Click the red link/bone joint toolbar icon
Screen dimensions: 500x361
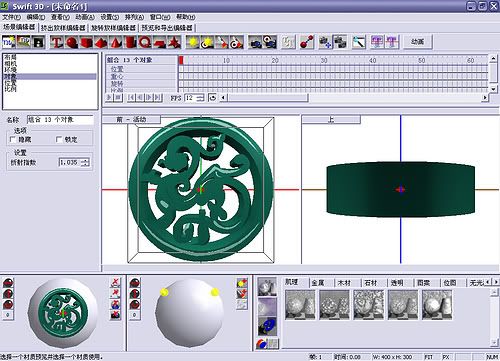306,42
